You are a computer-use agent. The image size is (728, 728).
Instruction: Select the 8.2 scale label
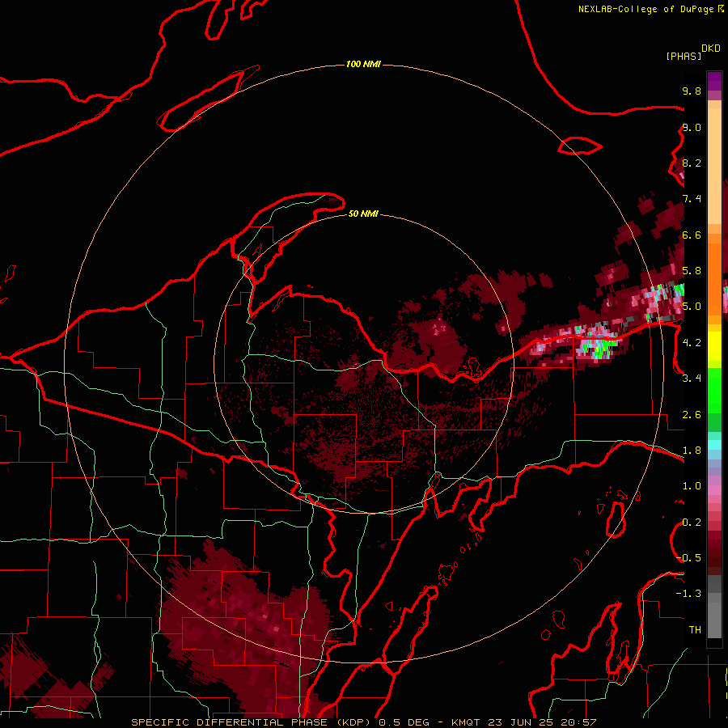coord(692,163)
